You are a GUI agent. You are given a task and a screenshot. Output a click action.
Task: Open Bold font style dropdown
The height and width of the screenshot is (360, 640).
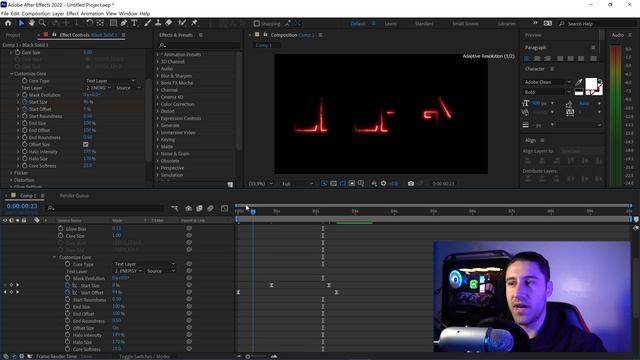[x=547, y=92]
